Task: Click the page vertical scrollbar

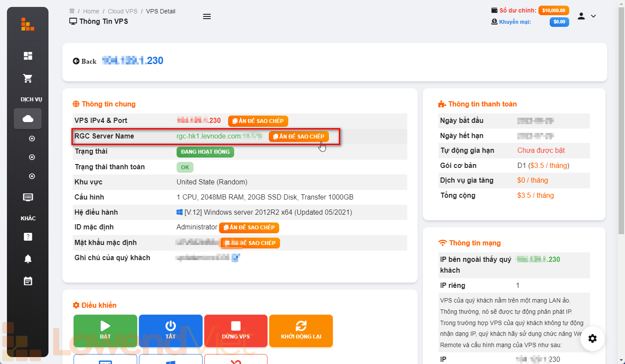Action: click(x=622, y=130)
